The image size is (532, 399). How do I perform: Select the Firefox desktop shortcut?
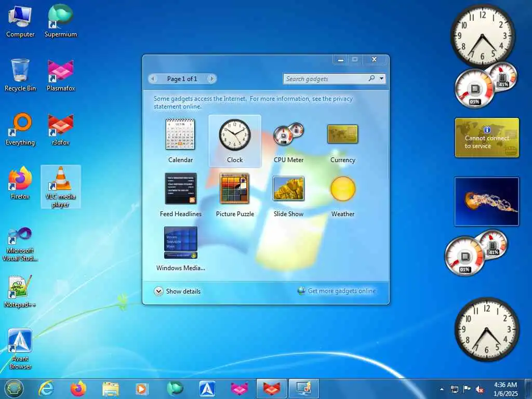click(20, 183)
